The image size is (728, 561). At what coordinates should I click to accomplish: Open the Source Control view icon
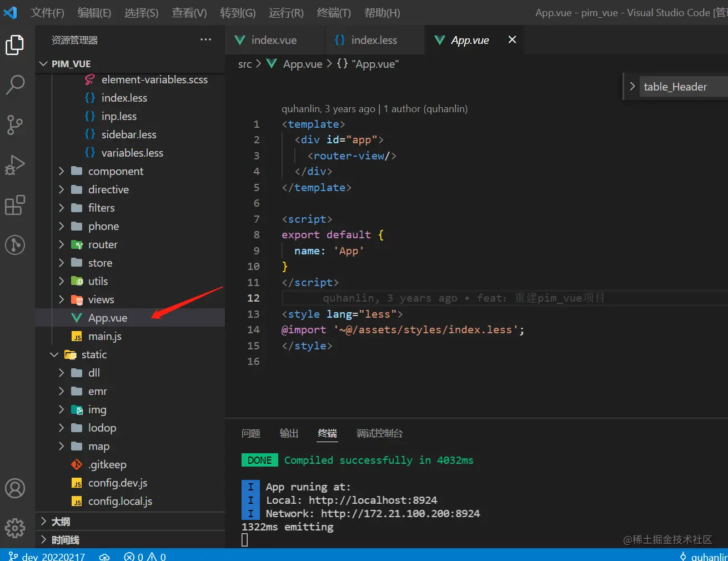coord(15,124)
